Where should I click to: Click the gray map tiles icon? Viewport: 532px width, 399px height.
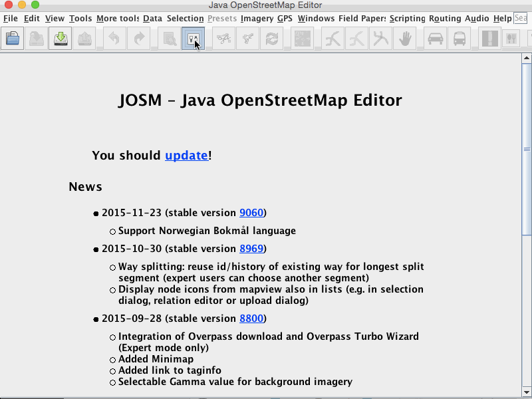pos(302,39)
